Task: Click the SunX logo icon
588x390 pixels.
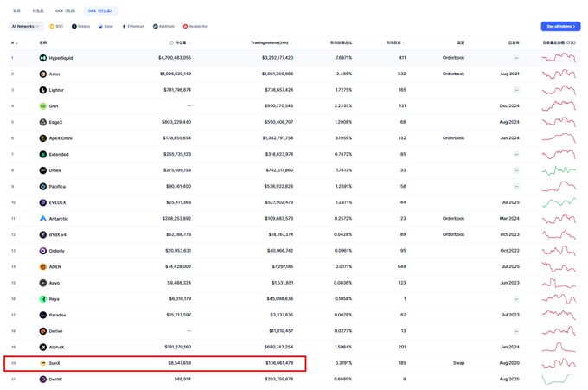Action: tap(42, 363)
